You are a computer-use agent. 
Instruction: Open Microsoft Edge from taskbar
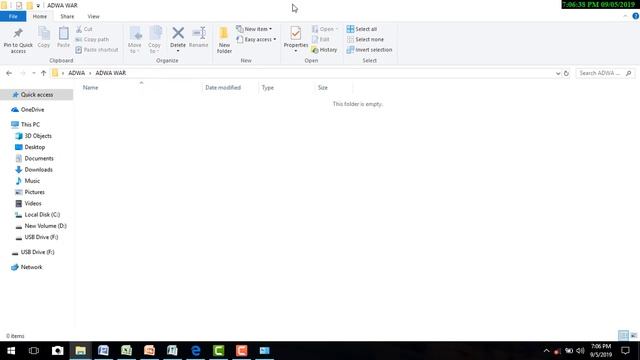pos(196,351)
